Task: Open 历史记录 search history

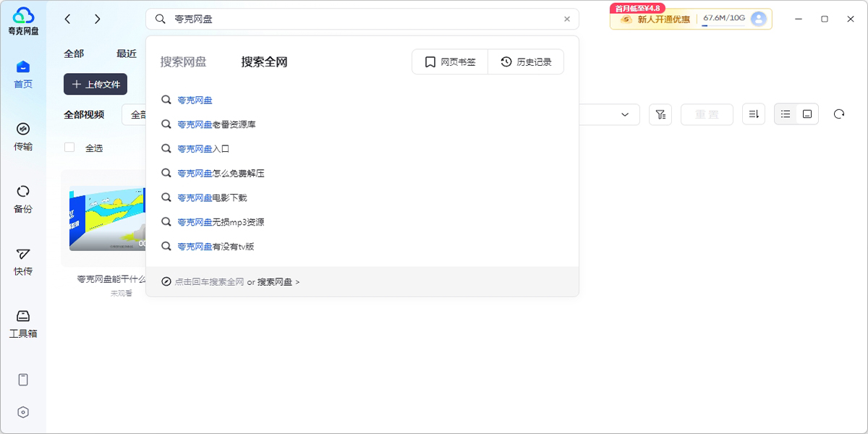Action: coord(526,62)
